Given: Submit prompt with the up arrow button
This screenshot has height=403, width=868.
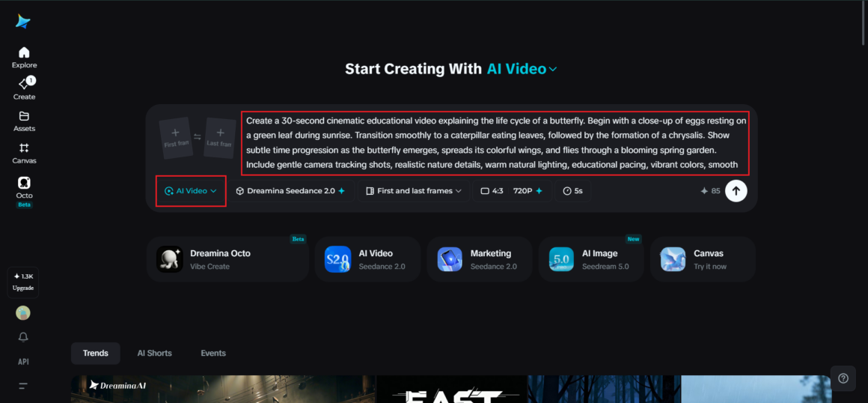Looking at the screenshot, I should point(736,191).
